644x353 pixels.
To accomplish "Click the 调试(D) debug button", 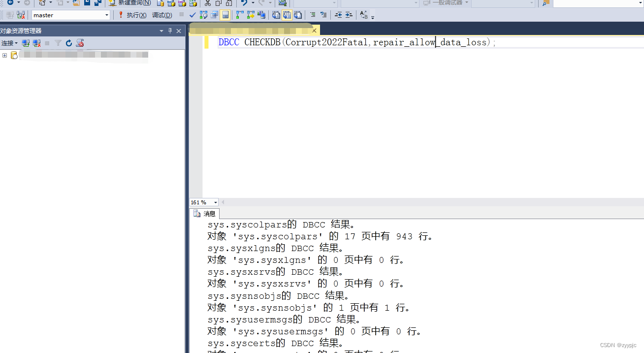I will click(162, 15).
